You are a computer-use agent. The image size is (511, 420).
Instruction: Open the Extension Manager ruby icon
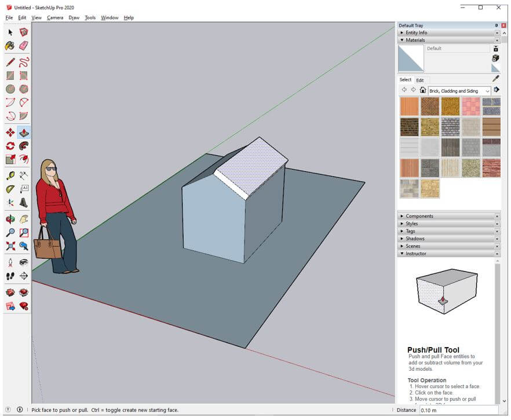click(x=23, y=306)
